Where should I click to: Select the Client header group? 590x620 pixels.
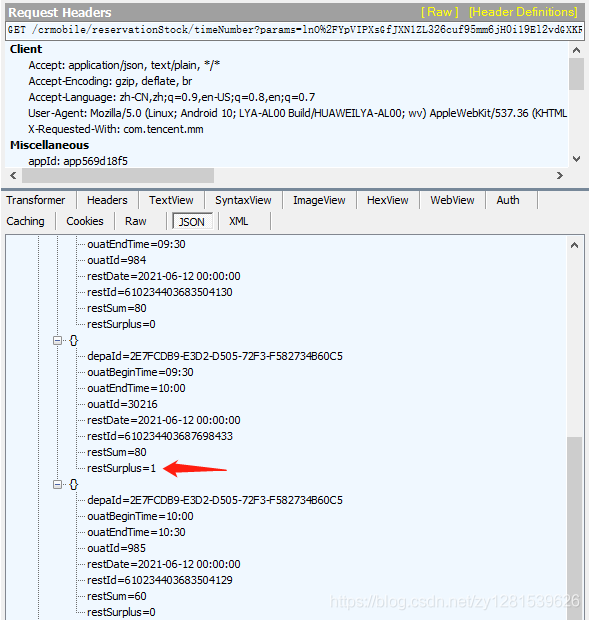(x=26, y=49)
